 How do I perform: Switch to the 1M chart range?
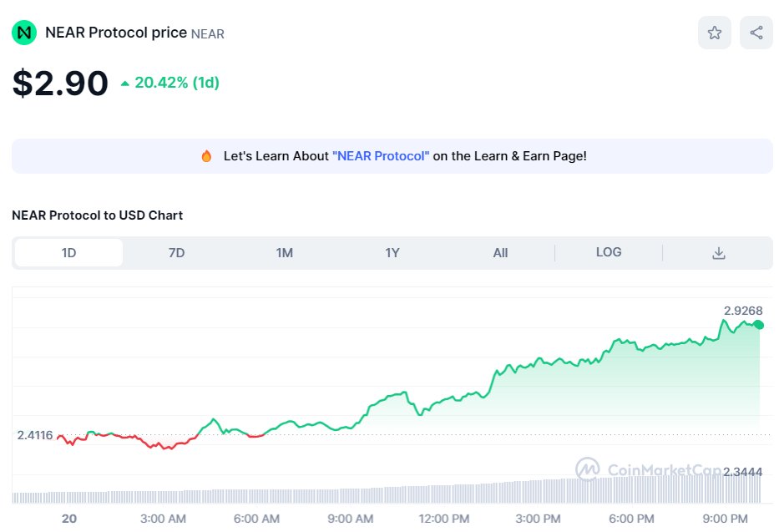coord(285,253)
